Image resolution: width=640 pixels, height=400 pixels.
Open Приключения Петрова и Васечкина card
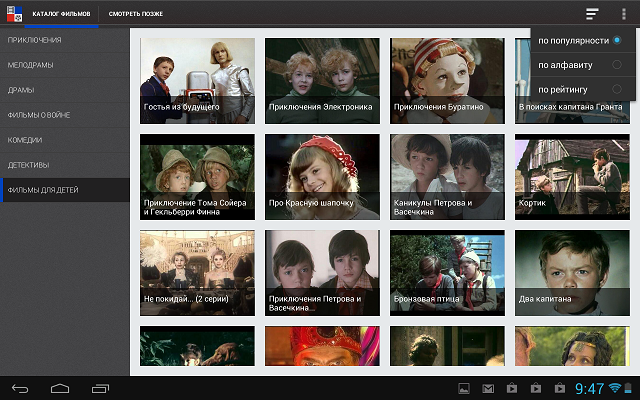(322, 273)
